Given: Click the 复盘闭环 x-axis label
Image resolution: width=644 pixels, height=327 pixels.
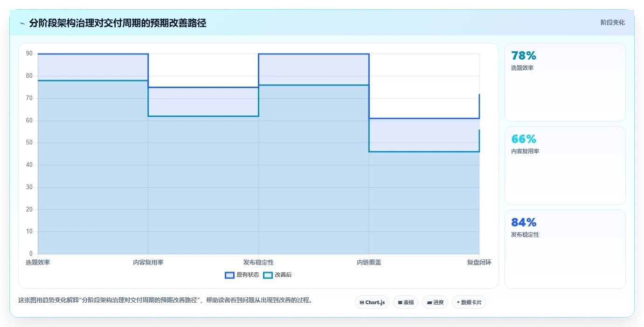Looking at the screenshot, I should 479,263.
